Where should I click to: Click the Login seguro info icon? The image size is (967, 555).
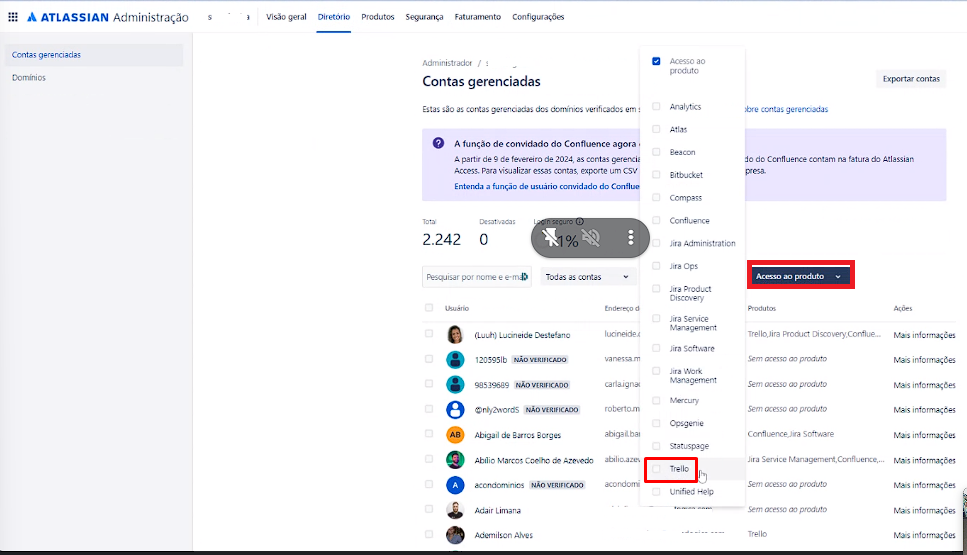[x=580, y=221]
